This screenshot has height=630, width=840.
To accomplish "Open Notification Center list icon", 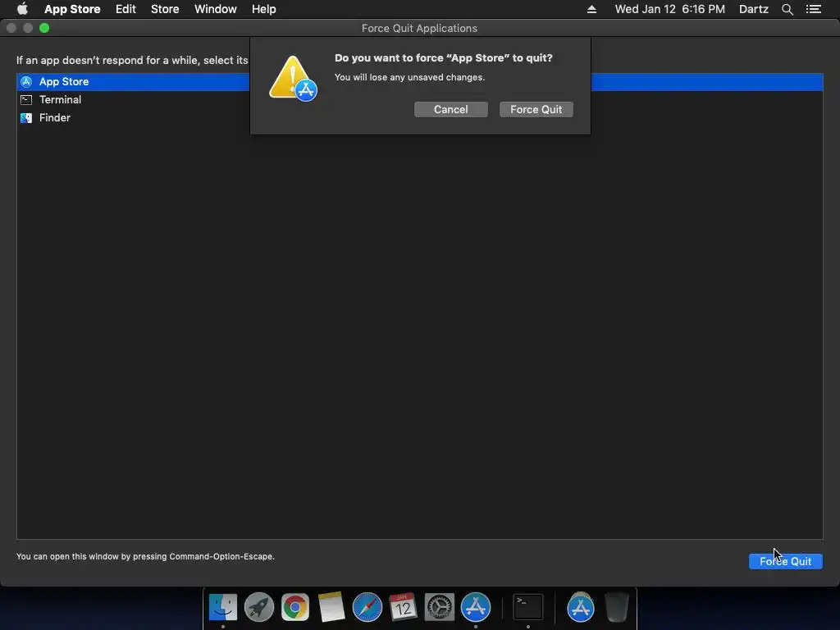I will [813, 9].
